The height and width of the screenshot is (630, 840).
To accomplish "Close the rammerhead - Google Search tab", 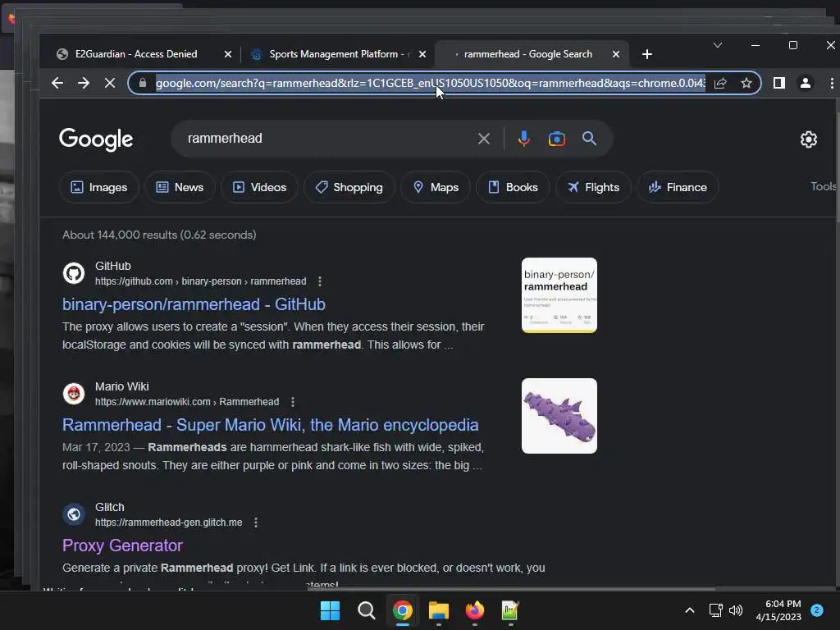I will tap(616, 54).
